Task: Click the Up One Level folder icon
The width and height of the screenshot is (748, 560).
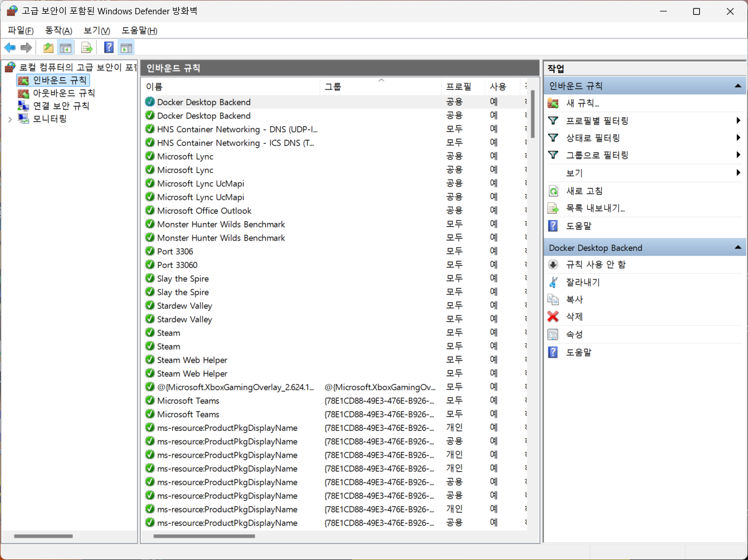Action: click(49, 47)
